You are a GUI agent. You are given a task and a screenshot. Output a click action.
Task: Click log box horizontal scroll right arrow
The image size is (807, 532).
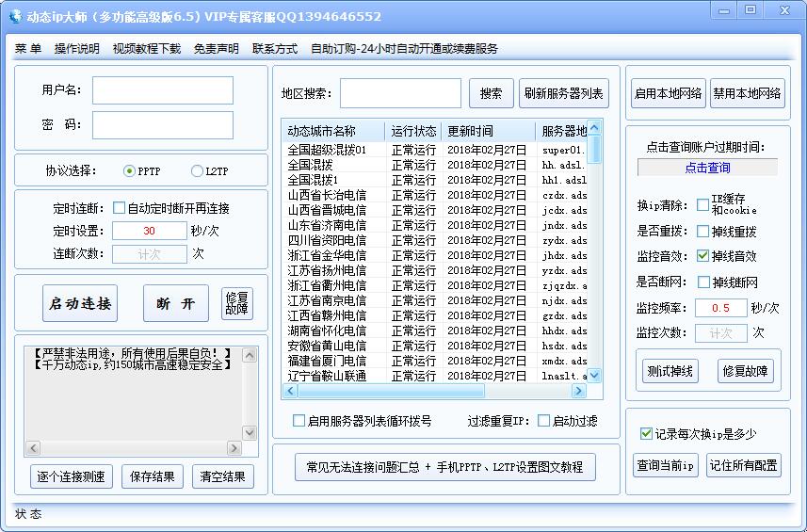click(x=234, y=448)
